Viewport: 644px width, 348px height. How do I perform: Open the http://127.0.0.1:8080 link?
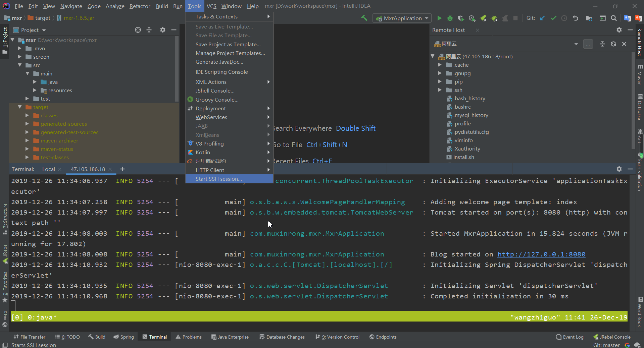click(x=541, y=254)
